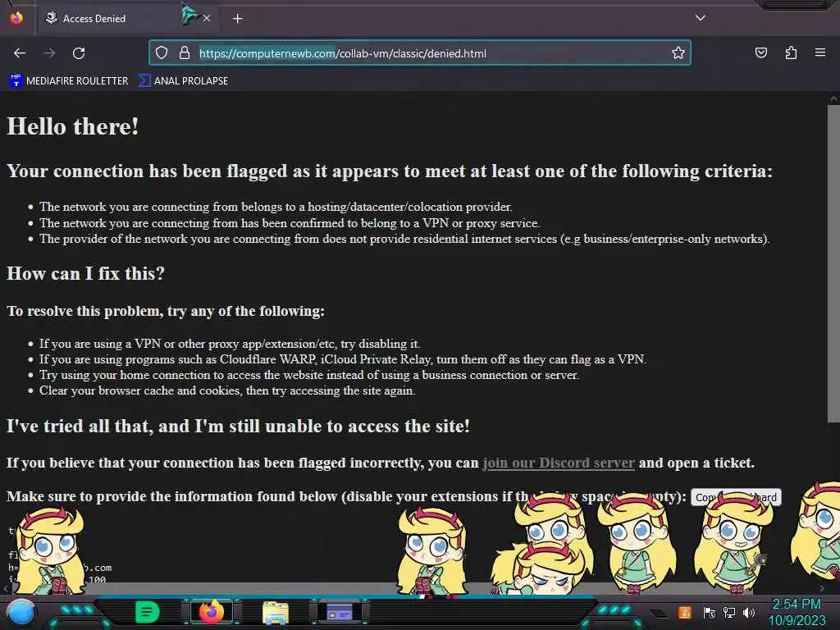Image resolution: width=840 pixels, height=630 pixels.
Task: Save page to Pocket
Action: point(760,53)
